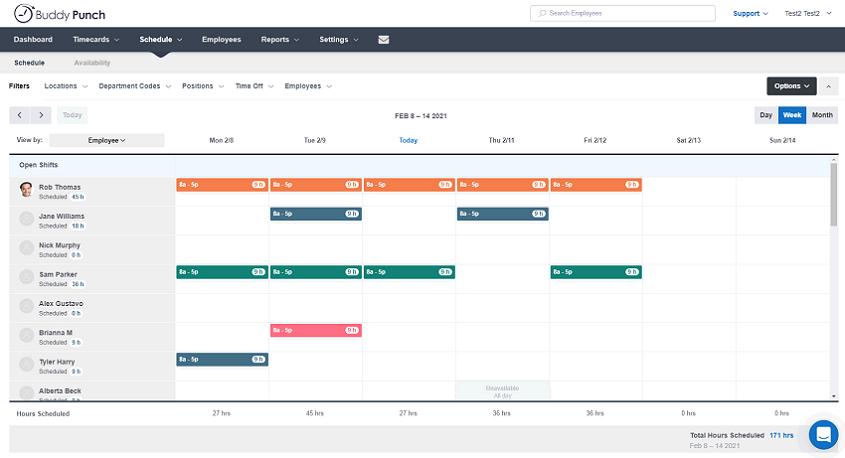Open the View by Employee dropdown
Image resolution: width=845 pixels, height=458 pixels.
point(107,140)
